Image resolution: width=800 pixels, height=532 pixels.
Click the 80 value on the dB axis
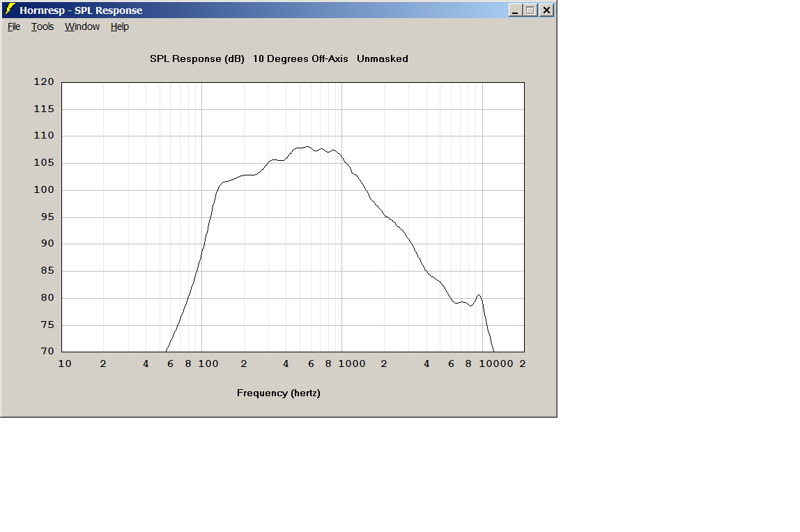click(47, 297)
